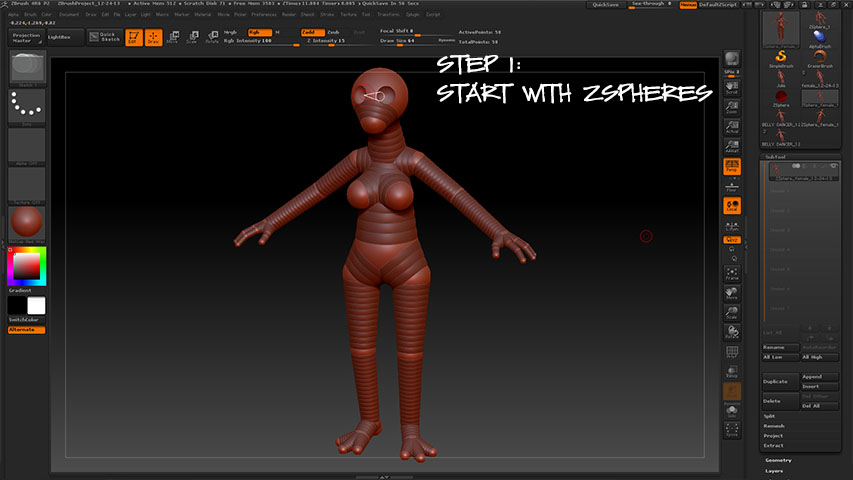Viewport: 853px width, 480px height.
Task: Expand the Layers section
Action: pos(775,470)
